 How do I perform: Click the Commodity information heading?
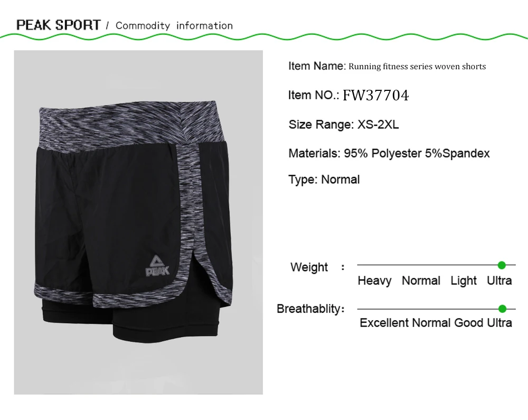[174, 26]
